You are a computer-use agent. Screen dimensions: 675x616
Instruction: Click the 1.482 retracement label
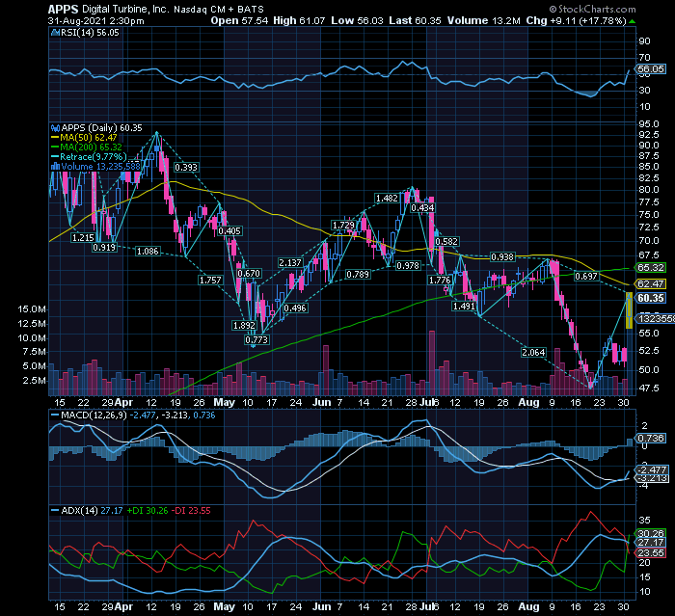click(387, 199)
